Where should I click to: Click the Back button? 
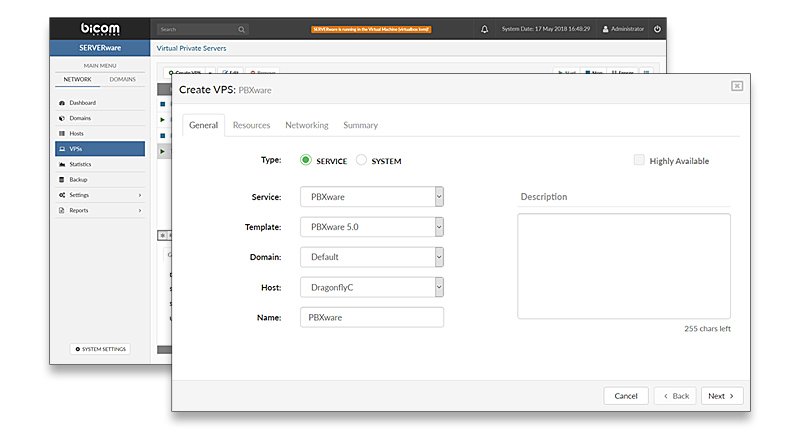(x=675, y=396)
